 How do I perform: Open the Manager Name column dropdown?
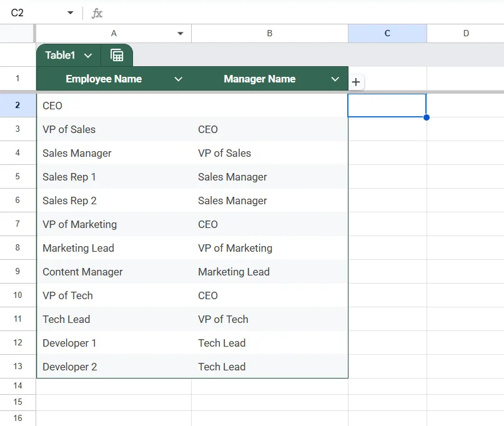pyautogui.click(x=335, y=79)
